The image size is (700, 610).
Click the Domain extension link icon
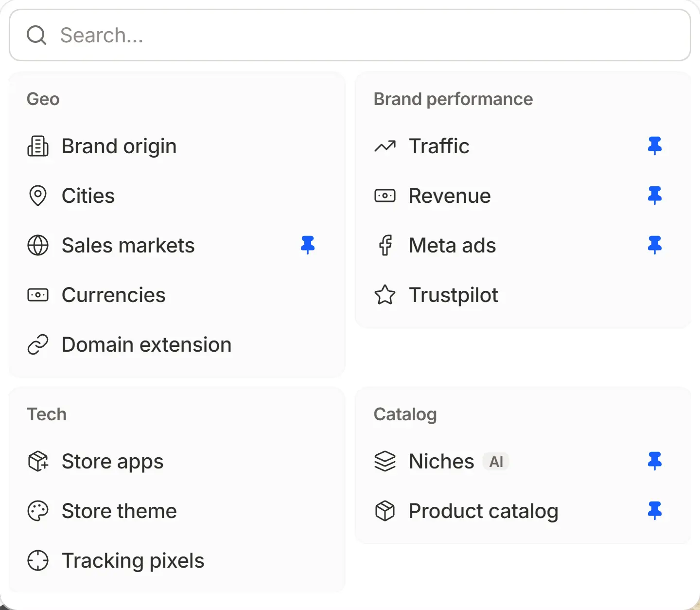(38, 345)
